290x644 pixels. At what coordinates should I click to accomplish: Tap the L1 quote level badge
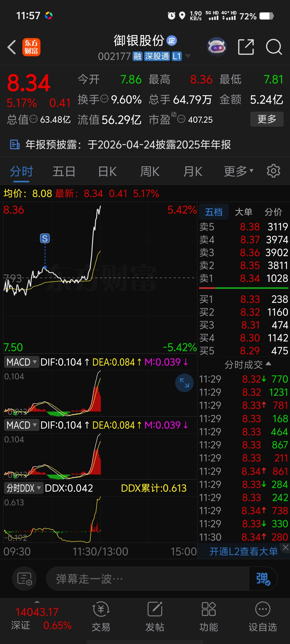coord(177,57)
